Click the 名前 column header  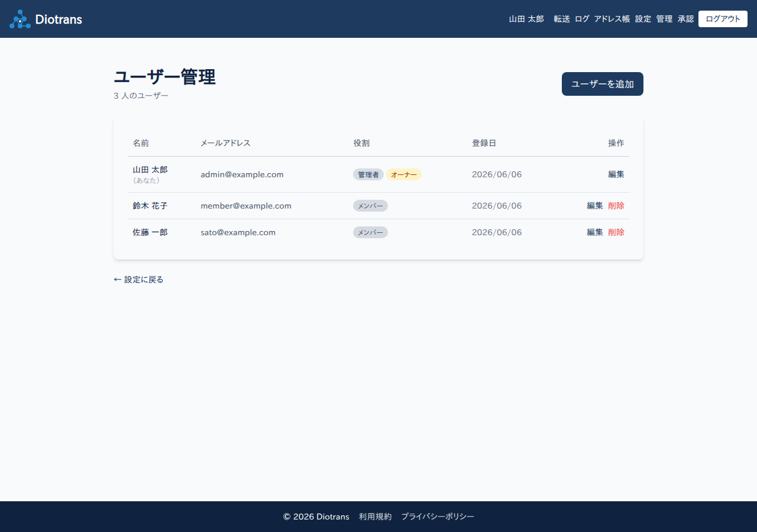pyautogui.click(x=141, y=143)
